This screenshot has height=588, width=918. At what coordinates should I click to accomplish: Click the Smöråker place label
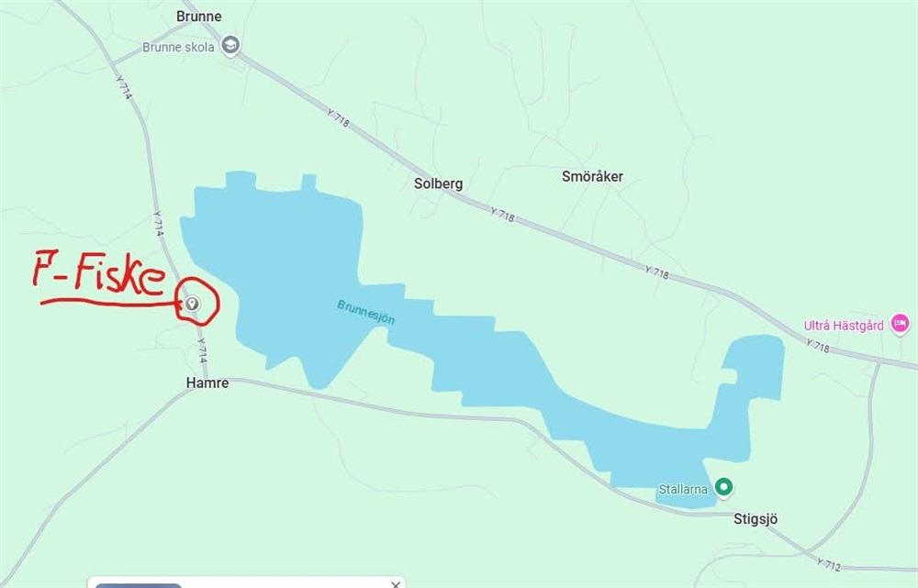(592, 177)
